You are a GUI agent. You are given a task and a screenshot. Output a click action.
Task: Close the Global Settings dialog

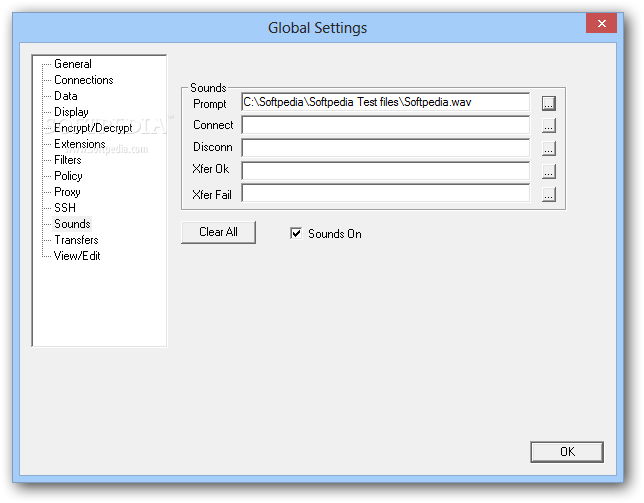tap(601, 23)
